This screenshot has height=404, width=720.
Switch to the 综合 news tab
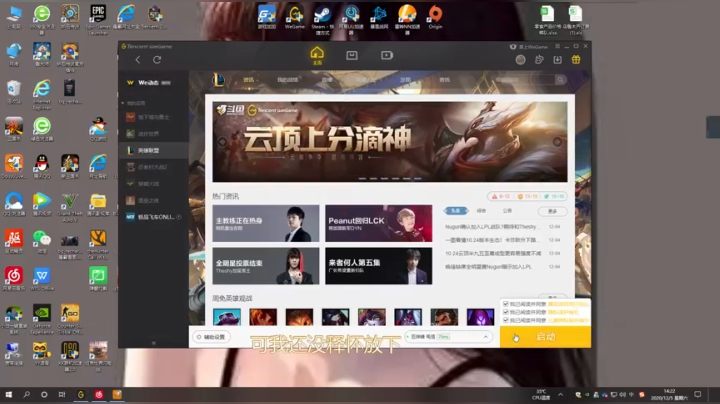(481, 211)
